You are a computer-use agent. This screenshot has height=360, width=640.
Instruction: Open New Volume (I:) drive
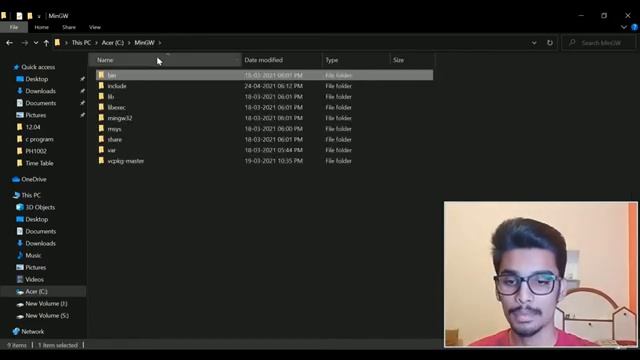click(46, 304)
